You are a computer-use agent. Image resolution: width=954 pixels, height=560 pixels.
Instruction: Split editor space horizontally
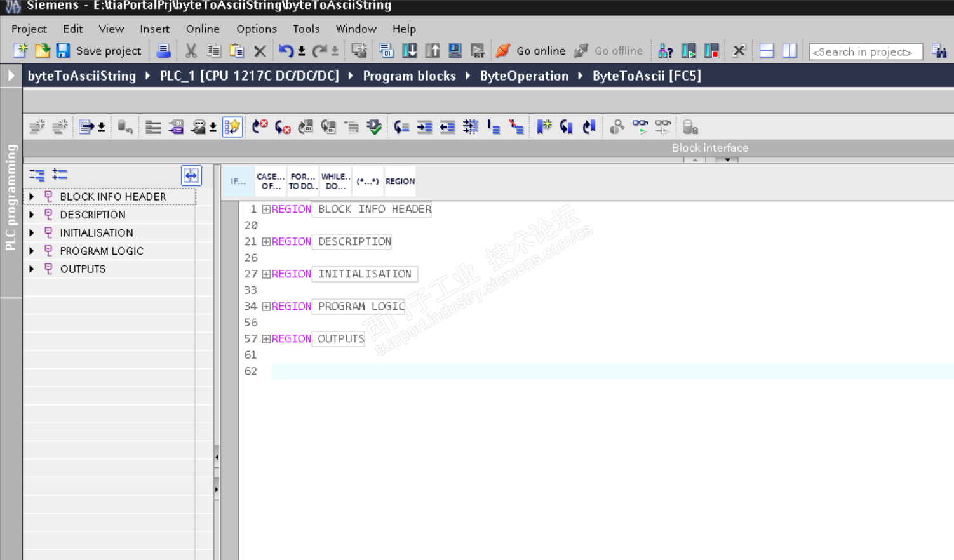(767, 51)
